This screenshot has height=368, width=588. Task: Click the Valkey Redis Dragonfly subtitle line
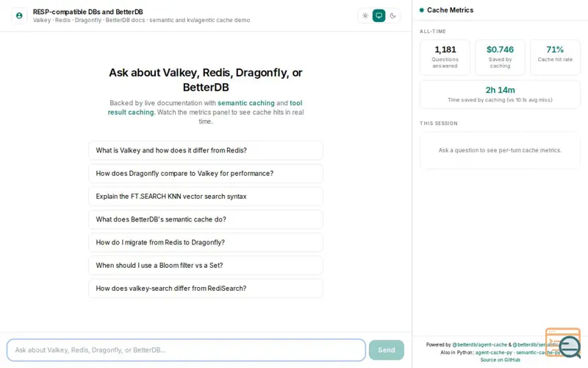tap(141, 21)
